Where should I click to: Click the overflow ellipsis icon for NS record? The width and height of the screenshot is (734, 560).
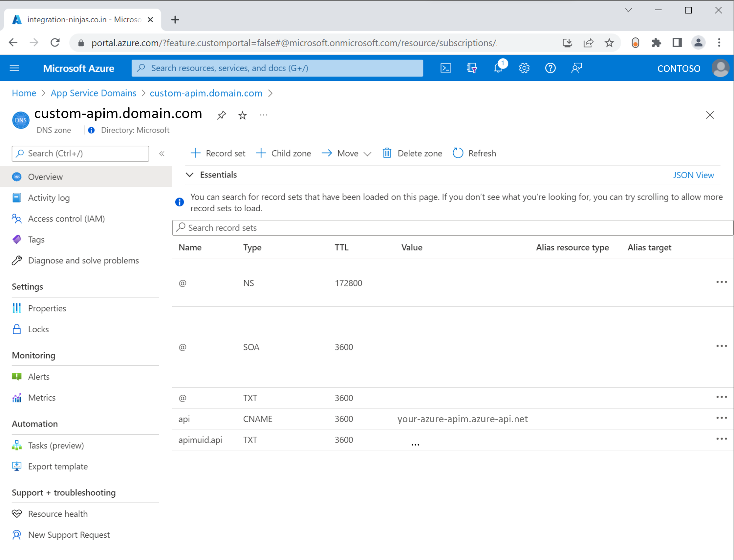tap(721, 282)
